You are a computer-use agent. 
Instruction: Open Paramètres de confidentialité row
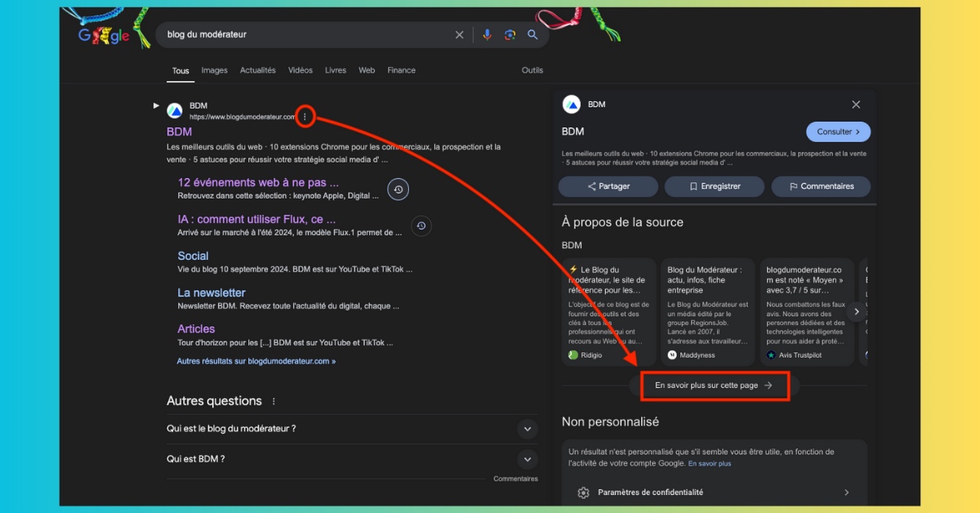(715, 493)
